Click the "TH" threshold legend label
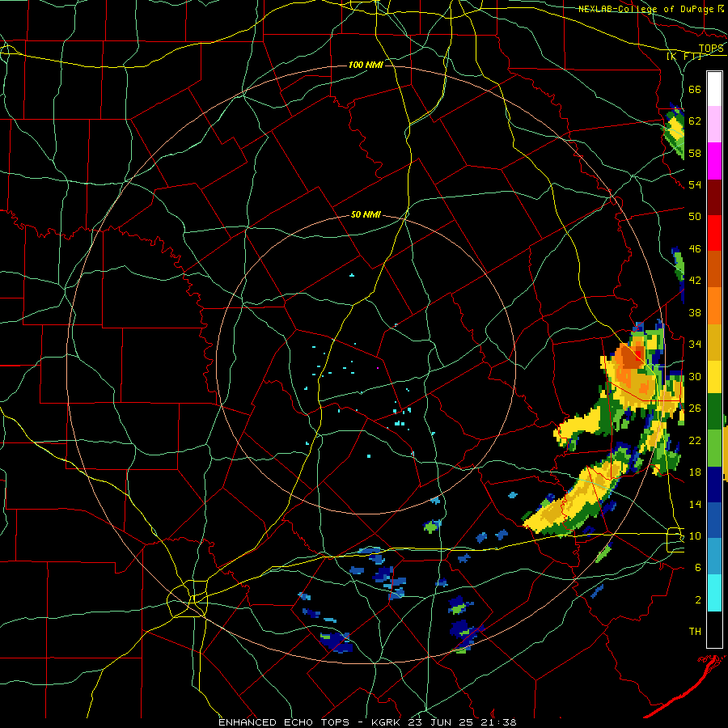Image resolution: width=728 pixels, height=728 pixels. click(695, 632)
